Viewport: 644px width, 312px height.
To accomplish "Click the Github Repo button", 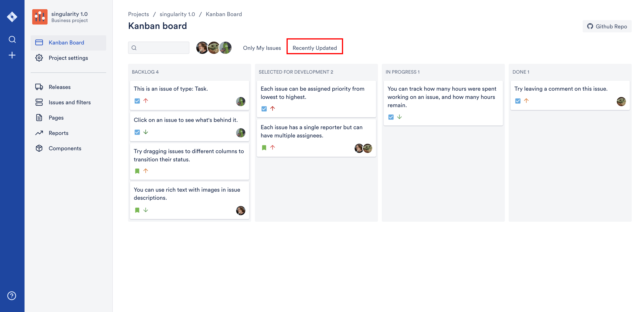I will pos(607,26).
